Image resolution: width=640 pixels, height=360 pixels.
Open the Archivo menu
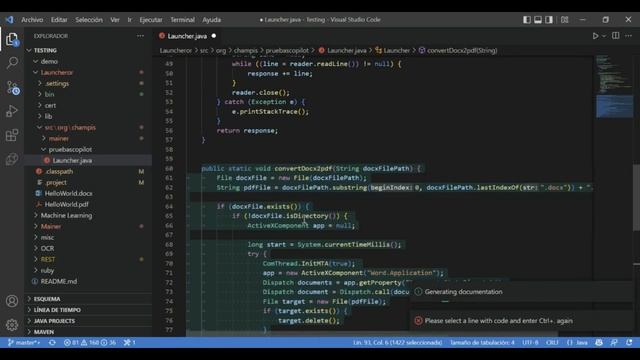(x=32, y=20)
